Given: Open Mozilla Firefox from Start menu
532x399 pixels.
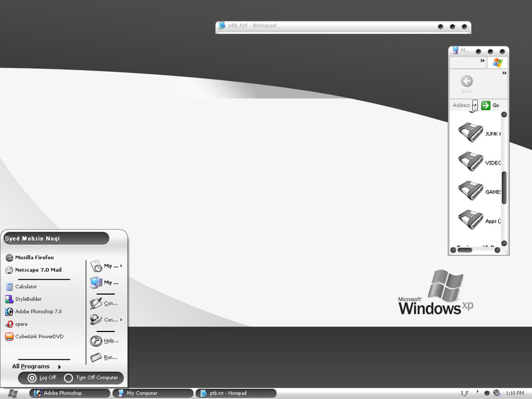Looking at the screenshot, I should tap(30, 258).
